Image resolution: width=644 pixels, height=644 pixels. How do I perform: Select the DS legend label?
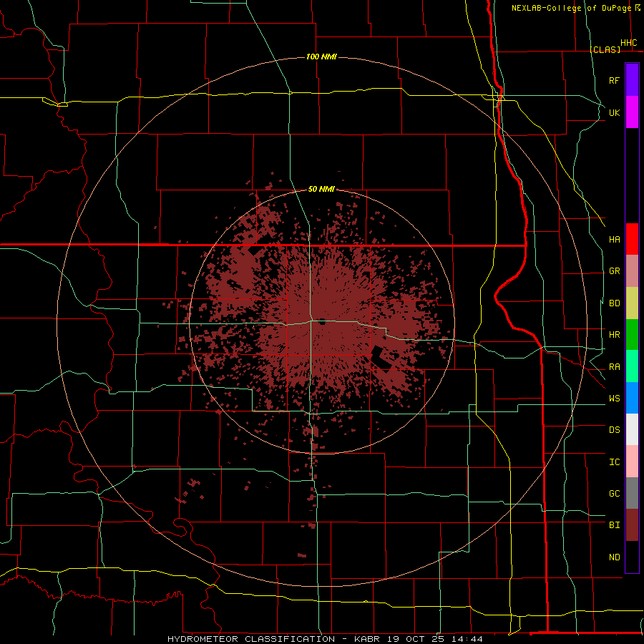tap(614, 430)
